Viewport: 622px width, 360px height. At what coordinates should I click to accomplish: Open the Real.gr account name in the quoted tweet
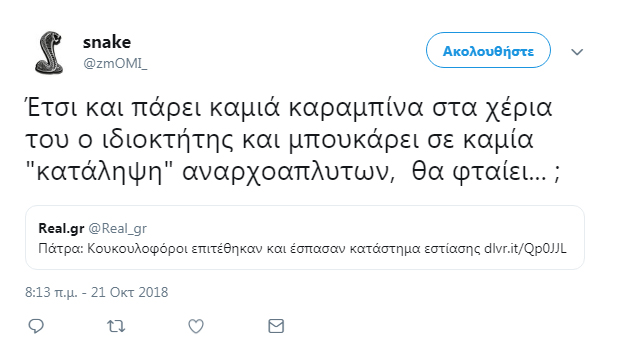tap(61, 228)
